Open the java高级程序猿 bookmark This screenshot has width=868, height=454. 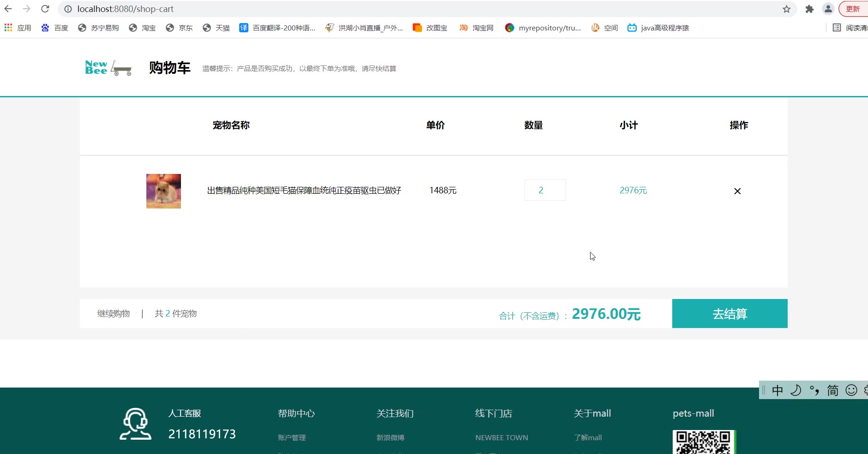point(658,28)
